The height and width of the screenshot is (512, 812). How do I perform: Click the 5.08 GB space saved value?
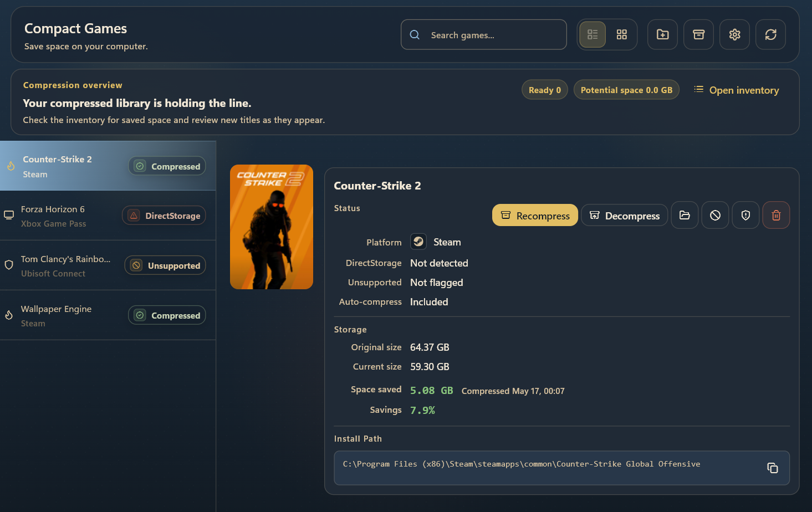432,390
